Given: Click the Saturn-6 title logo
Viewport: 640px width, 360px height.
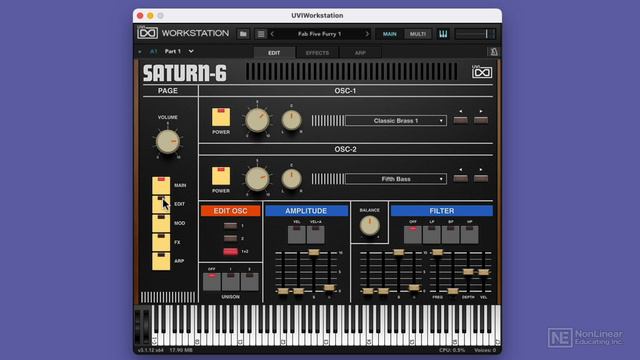Looking at the screenshot, I should (184, 73).
